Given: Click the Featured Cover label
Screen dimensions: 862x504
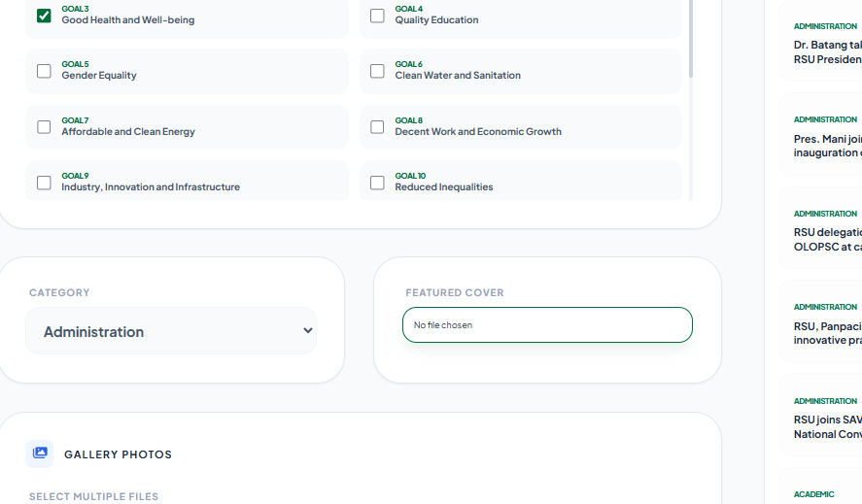Looking at the screenshot, I should 455,292.
